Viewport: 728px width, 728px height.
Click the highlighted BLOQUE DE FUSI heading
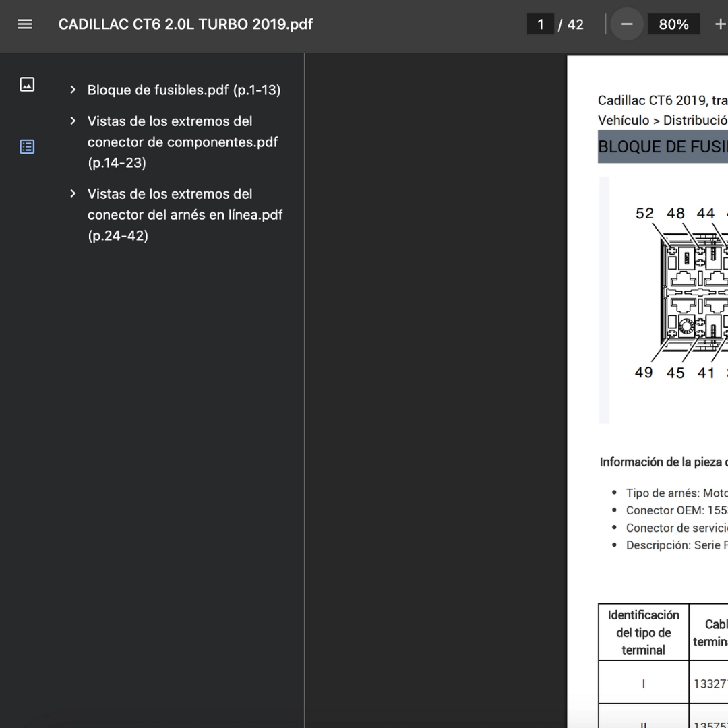[x=663, y=147]
